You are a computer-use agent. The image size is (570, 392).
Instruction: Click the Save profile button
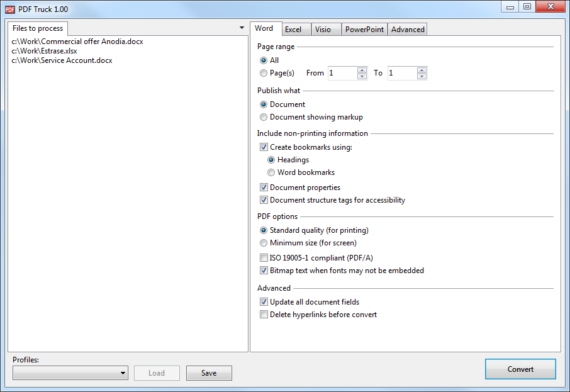coord(209,373)
